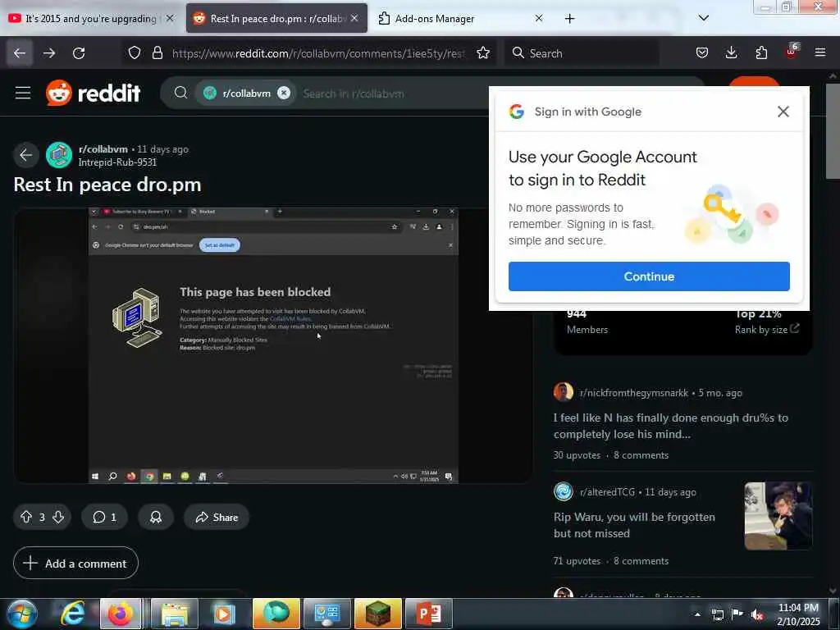
Task: Select Firefox in the taskbar
Action: [121, 614]
